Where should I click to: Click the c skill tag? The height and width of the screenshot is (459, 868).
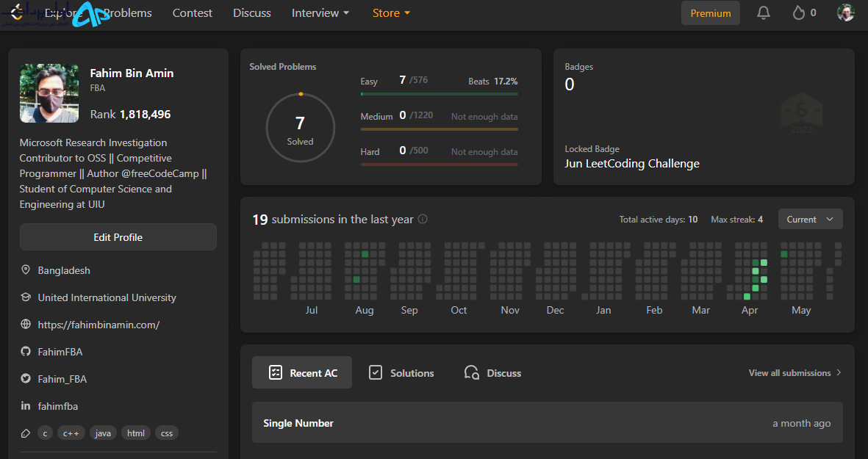click(46, 433)
